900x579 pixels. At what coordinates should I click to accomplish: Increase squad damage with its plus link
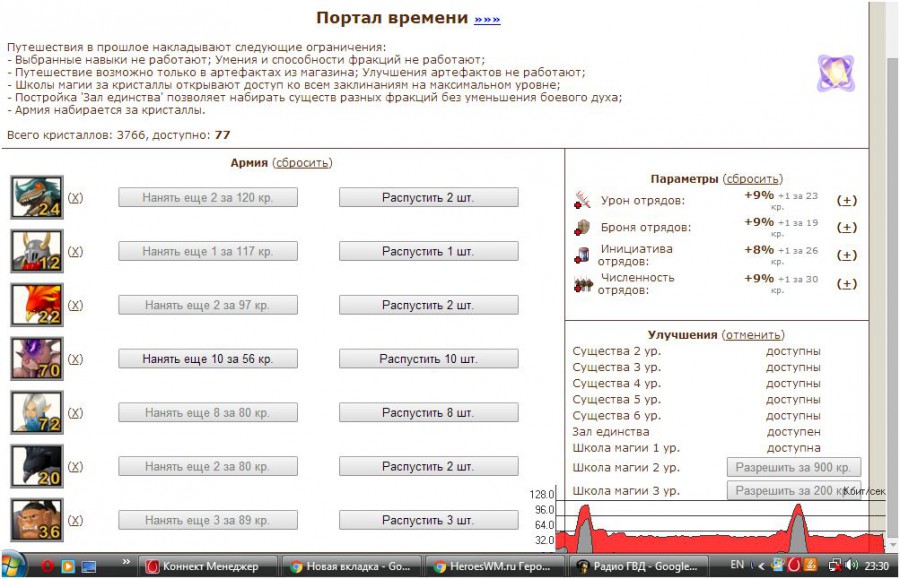(x=846, y=200)
